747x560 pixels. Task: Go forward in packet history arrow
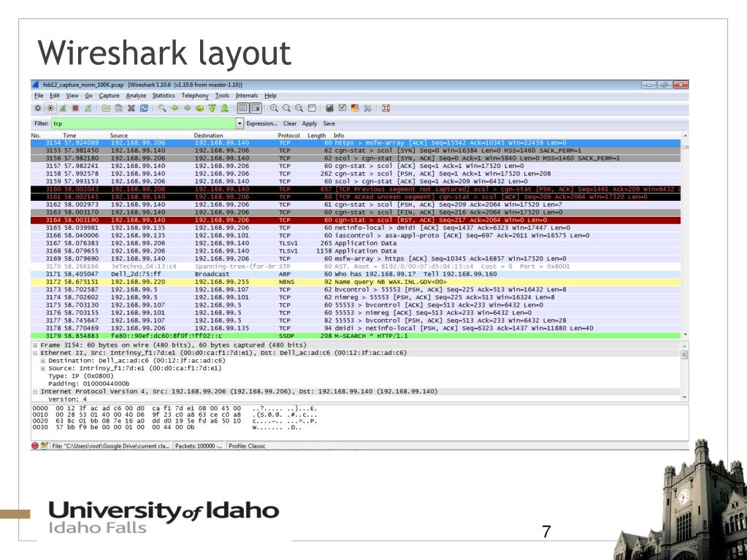[x=188, y=108]
